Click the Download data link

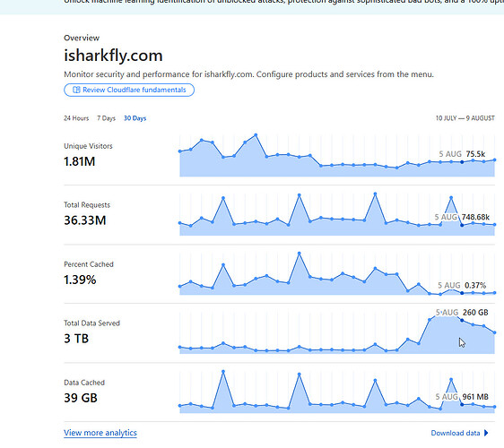(x=456, y=433)
